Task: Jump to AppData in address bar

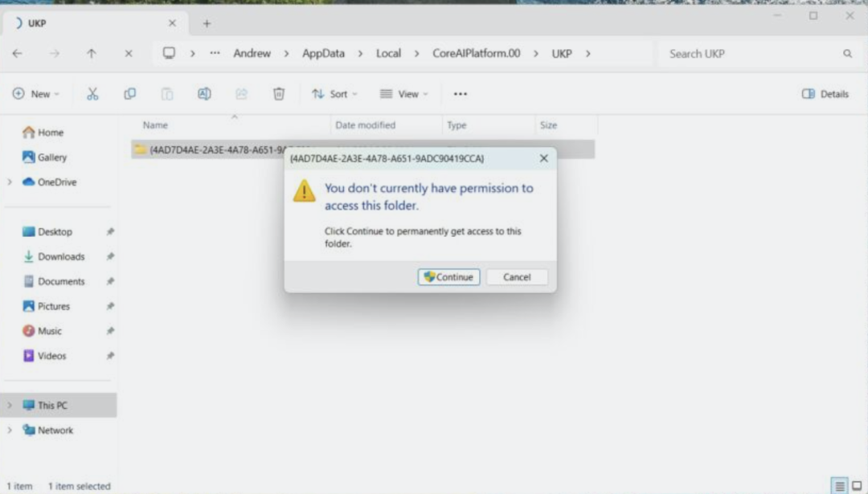Action: (x=323, y=53)
